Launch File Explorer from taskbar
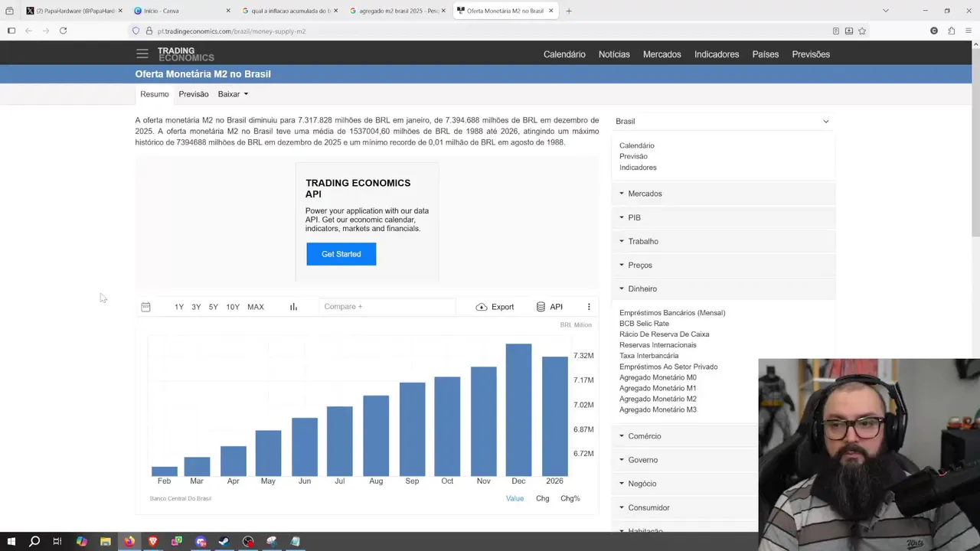Viewport: 980px width, 551px height. (106, 541)
